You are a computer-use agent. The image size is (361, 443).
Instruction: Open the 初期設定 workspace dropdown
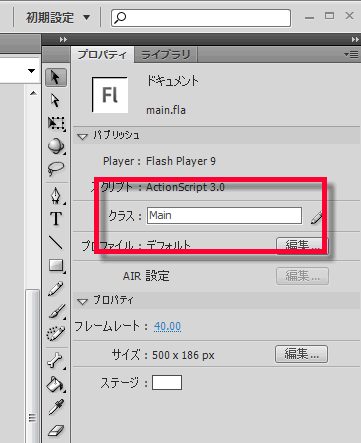point(58,18)
